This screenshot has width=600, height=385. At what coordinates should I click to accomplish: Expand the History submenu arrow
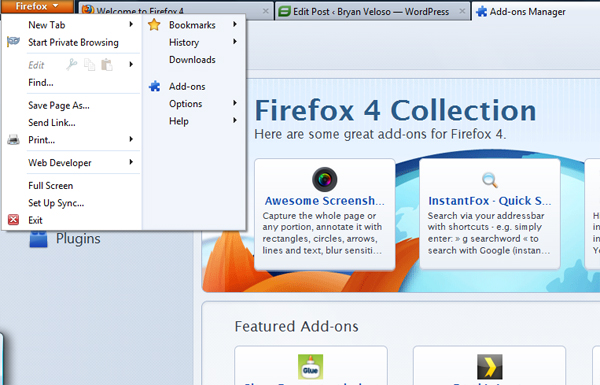[x=235, y=42]
